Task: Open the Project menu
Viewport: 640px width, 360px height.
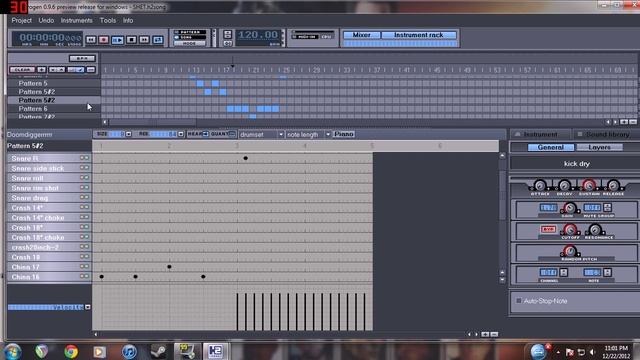Action: pos(21,20)
